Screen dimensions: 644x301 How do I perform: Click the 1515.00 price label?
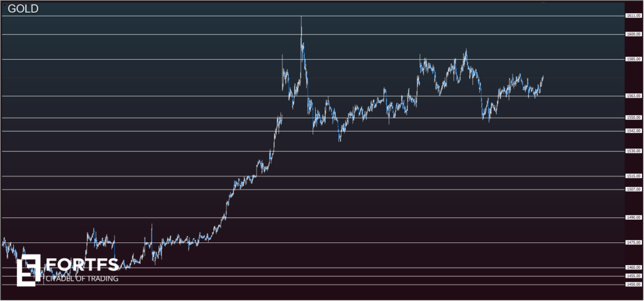(633, 176)
